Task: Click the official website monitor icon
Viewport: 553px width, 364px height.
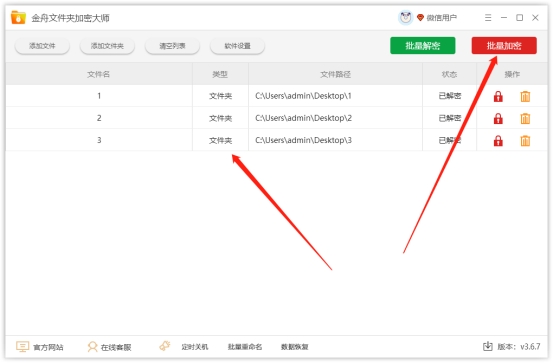Action: 22,346
